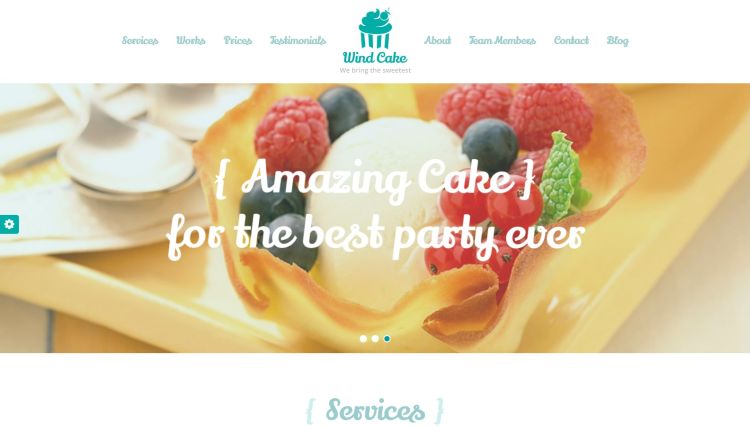This screenshot has height=427, width=750.
Task: Select the first slider dot
Action: tap(364, 339)
